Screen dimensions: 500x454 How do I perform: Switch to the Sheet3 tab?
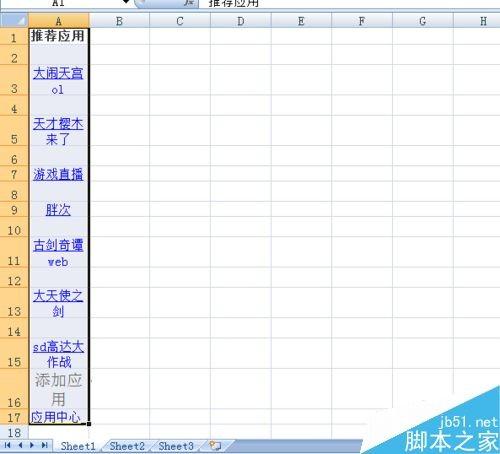coord(176,446)
